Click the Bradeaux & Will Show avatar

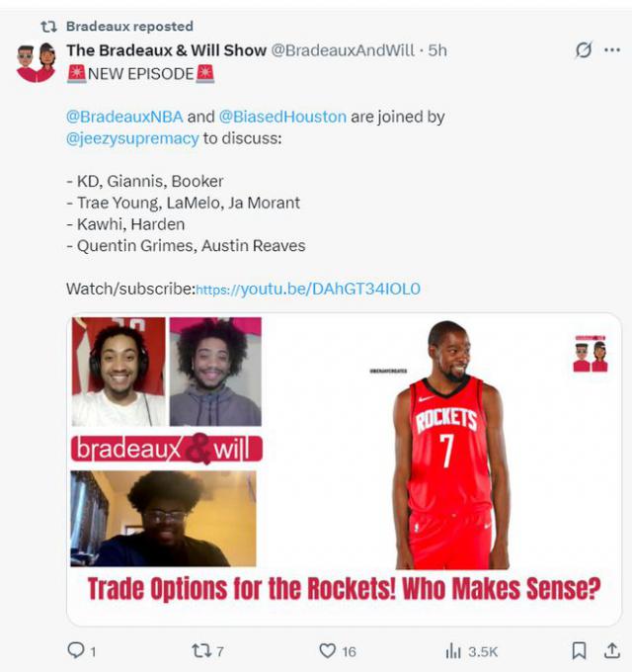[36, 61]
